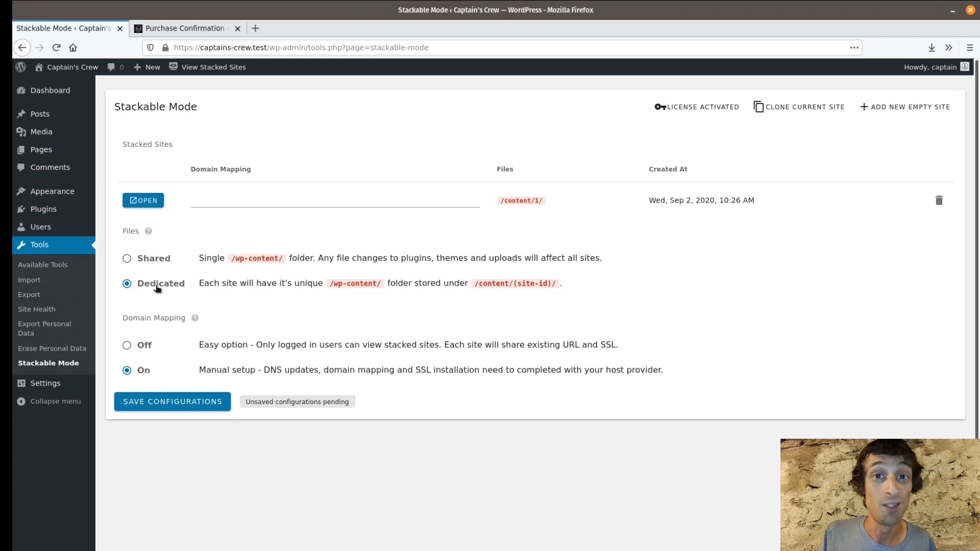
Task: Click the tracking protection shield icon
Action: (x=150, y=47)
